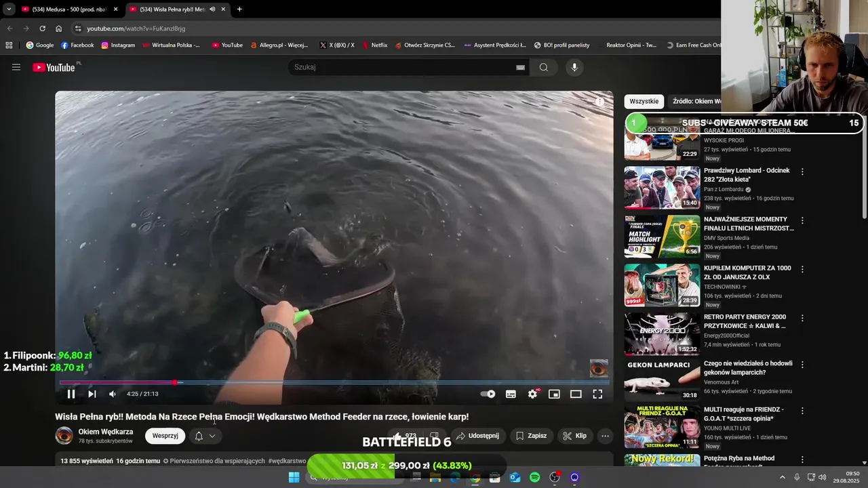This screenshot has height=488, width=868.
Task: Open the player settings gear
Action: click(x=533, y=394)
